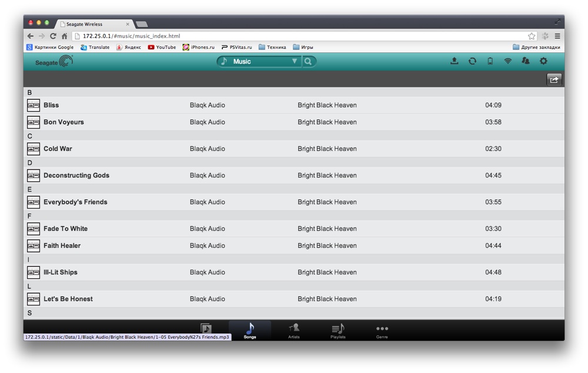Screen dimensions: 588x373
Task: Click the album icon next to Bon Voyeurs
Action: point(34,122)
